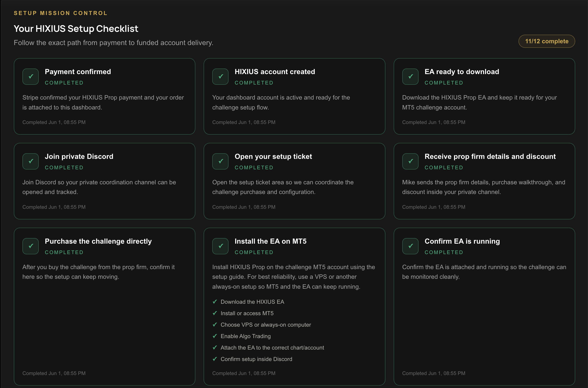Select the Purchase the challenge directly checkmark box

pyautogui.click(x=31, y=246)
